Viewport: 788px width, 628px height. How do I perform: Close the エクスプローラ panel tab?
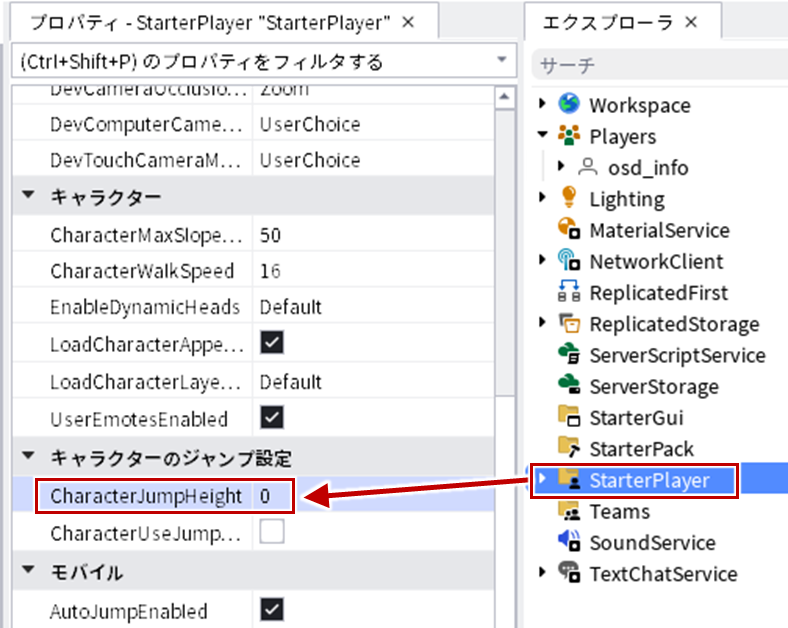coord(692,22)
